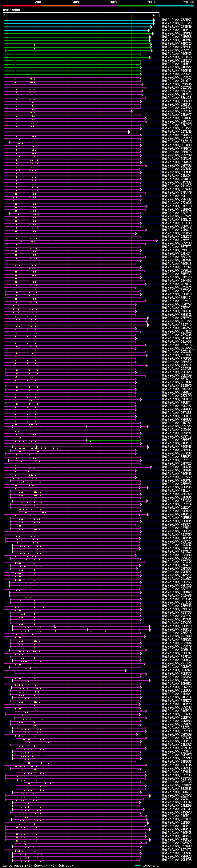Image resolution: width=197 pixels, height=868 pixels.
Task: Click hit label UniRef100_C1E2V4
Action: click(x=177, y=507)
